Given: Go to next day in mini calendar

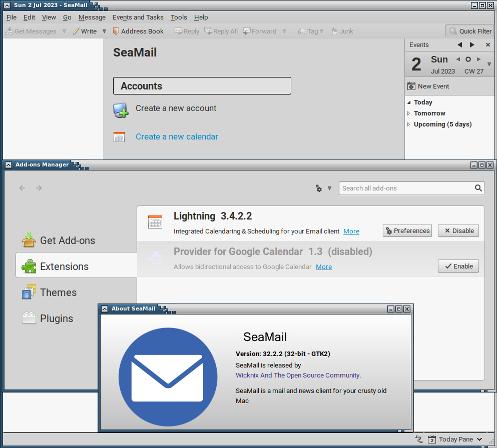Looking at the screenshot, I should pyautogui.click(x=478, y=59).
